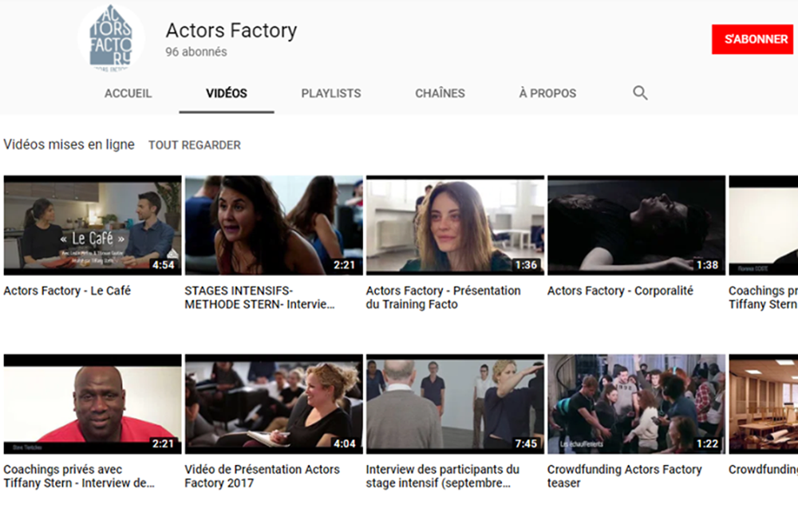Open the Actors Factory channel logo avatar
The image size is (798, 532).
(x=111, y=38)
